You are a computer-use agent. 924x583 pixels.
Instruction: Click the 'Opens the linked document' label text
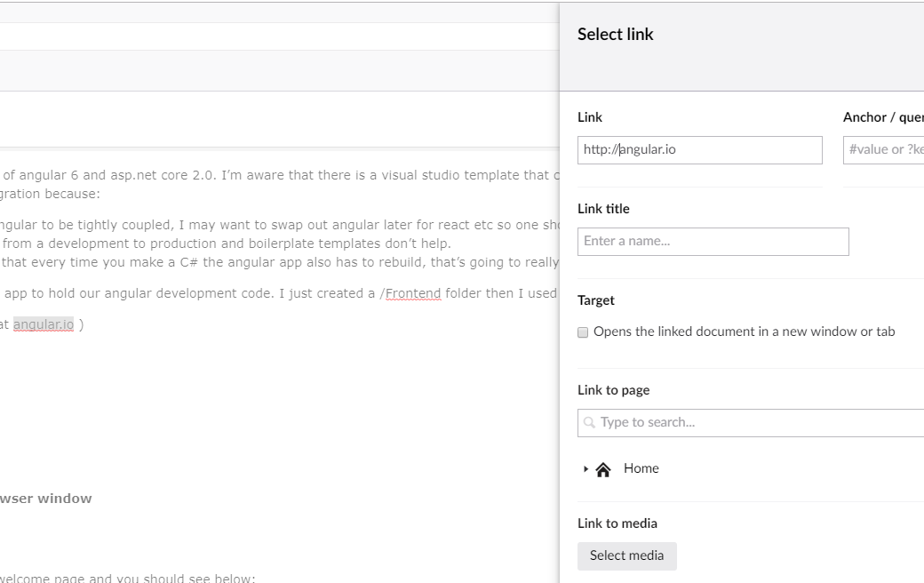click(x=744, y=331)
